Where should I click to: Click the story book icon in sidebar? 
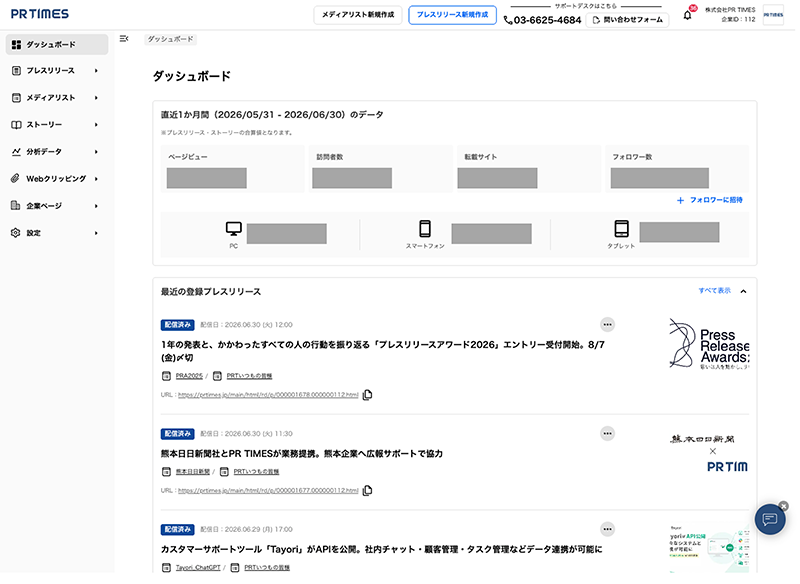tap(16, 124)
